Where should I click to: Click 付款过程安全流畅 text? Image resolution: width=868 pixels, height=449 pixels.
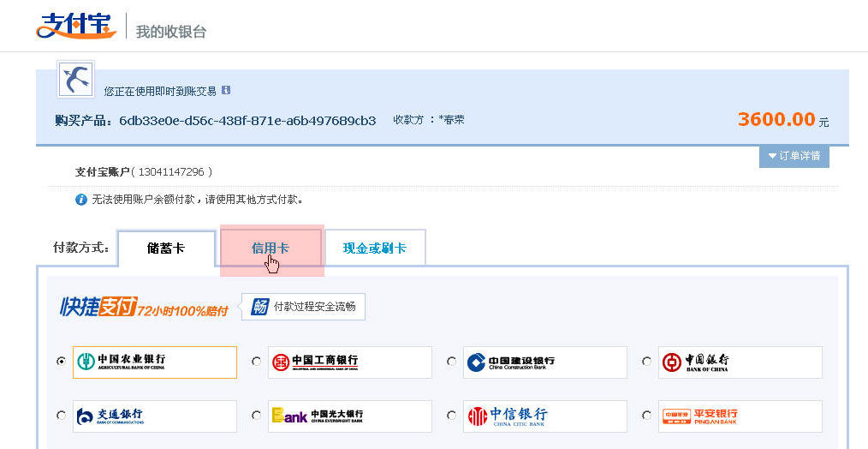pos(315,307)
